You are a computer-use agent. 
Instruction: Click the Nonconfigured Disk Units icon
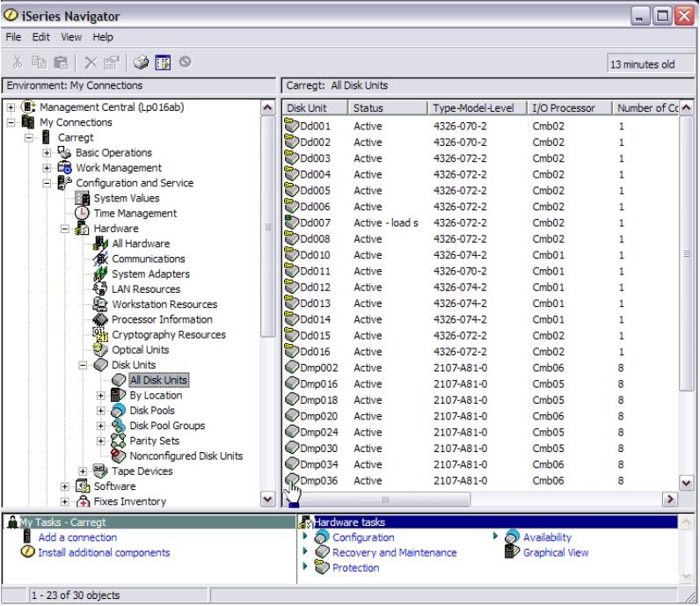coord(119,456)
